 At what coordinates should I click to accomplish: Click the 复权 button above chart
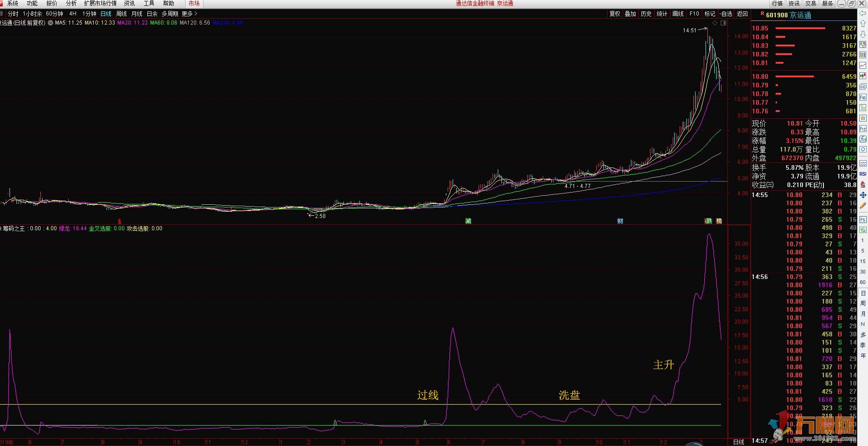tap(615, 14)
